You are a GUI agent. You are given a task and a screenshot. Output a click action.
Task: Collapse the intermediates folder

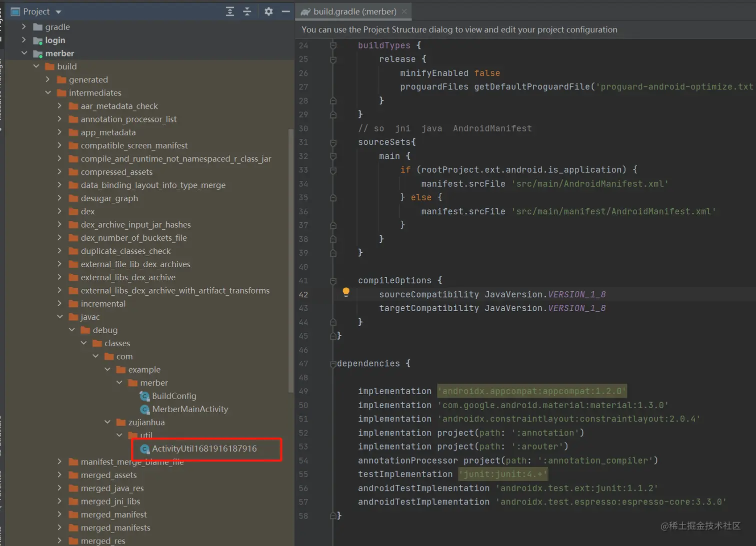pyautogui.click(x=48, y=92)
